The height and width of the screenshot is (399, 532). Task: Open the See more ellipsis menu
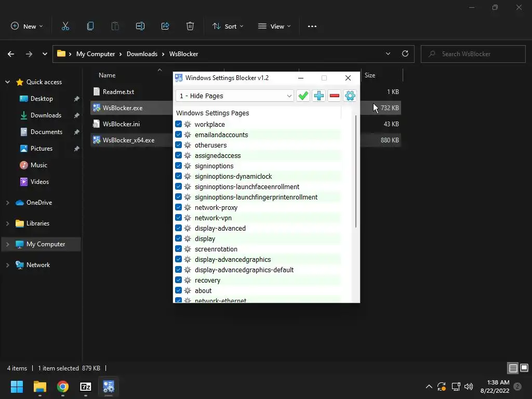[312, 26]
